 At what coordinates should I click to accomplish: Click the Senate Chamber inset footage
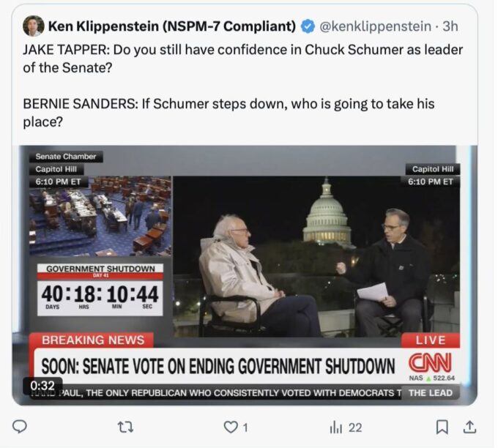point(100,215)
